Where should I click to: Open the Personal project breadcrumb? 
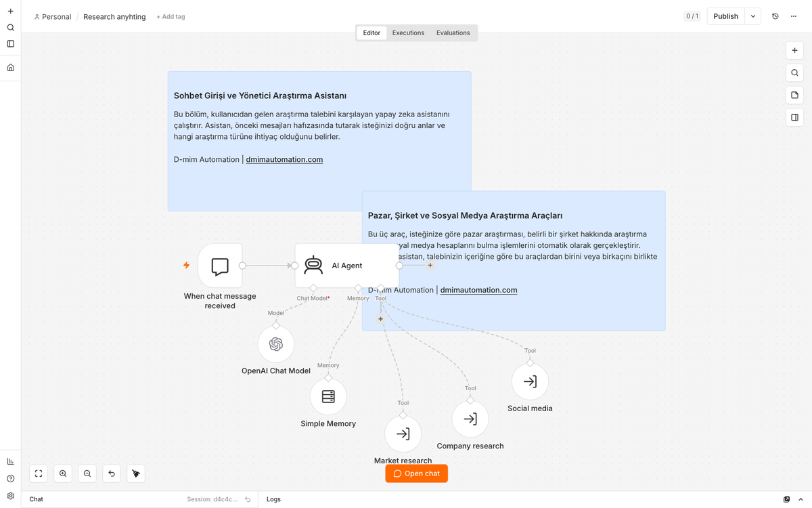[53, 17]
